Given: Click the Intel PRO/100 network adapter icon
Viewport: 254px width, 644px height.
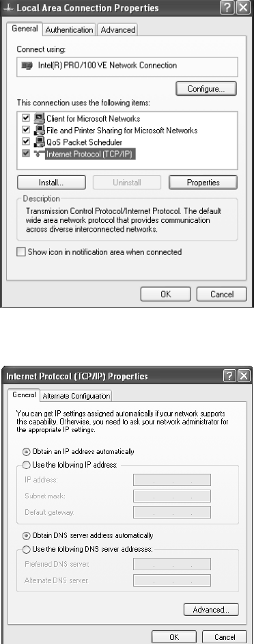Looking at the screenshot, I should [x=27, y=66].
